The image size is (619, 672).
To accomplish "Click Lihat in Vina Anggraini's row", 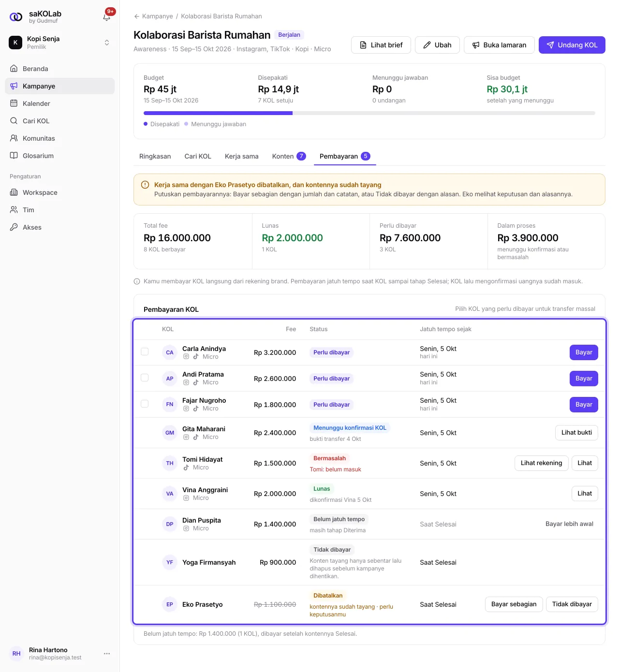I will tap(585, 494).
